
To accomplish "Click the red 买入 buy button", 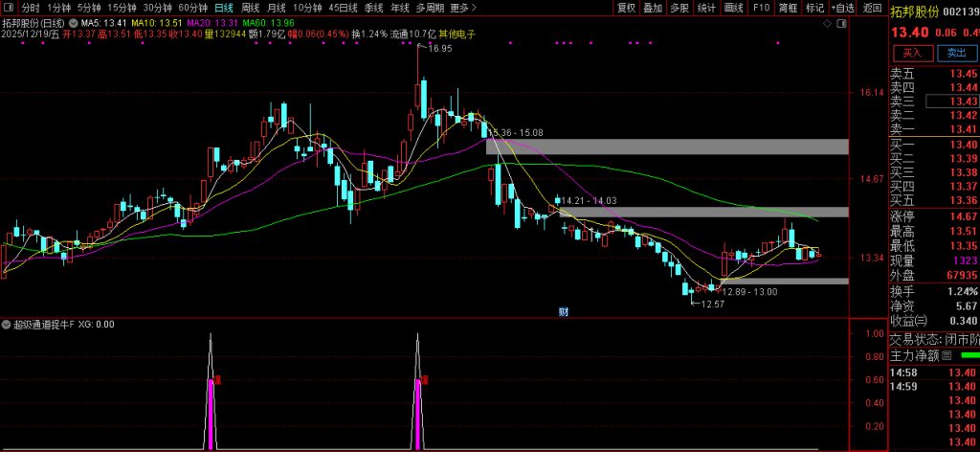I will tap(912, 54).
